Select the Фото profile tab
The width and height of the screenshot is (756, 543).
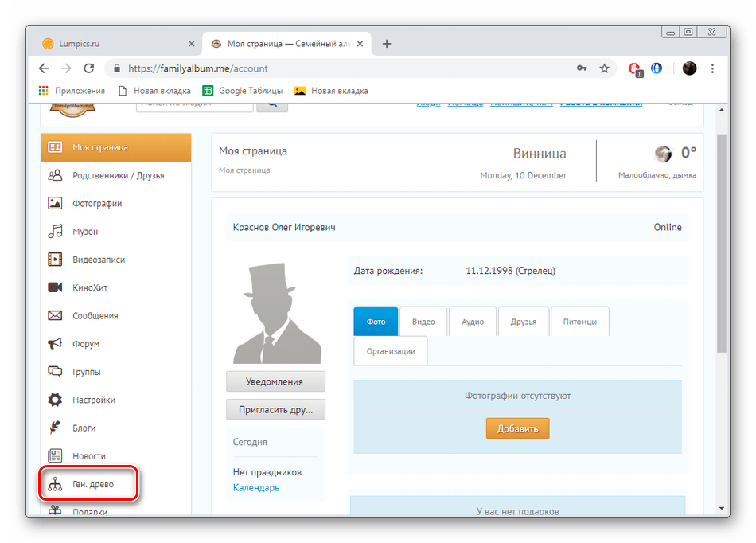376,322
